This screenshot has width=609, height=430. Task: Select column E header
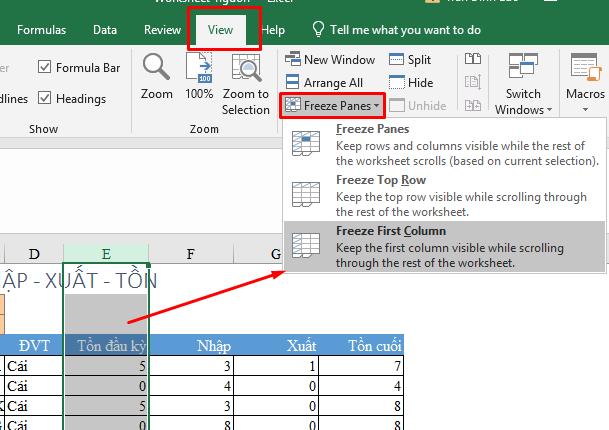pyautogui.click(x=106, y=254)
